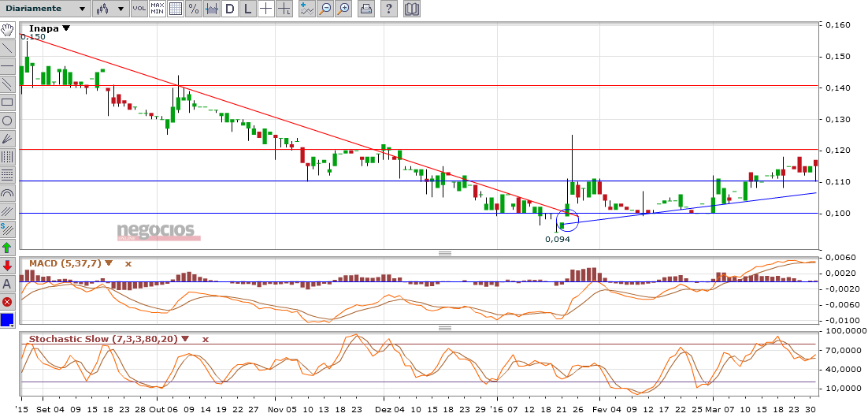Screen dimensions: 868x417
Task: Expand the Inapa symbol menu
Action: click(66, 28)
